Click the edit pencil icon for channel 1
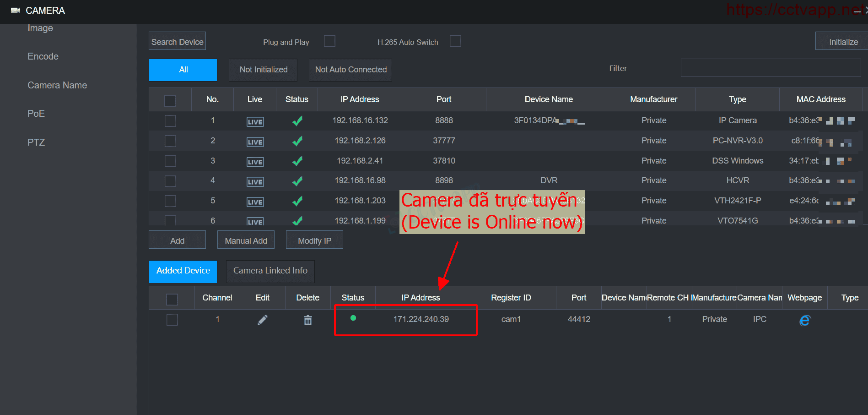Viewport: 868px width, 415px height. click(262, 320)
